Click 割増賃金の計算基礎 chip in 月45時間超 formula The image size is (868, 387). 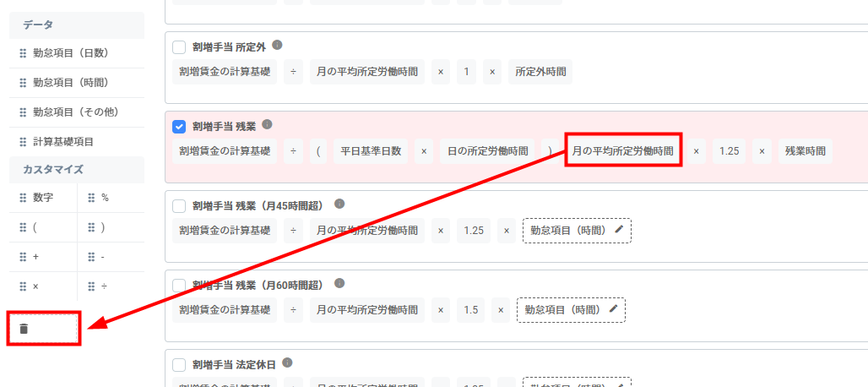tap(225, 231)
